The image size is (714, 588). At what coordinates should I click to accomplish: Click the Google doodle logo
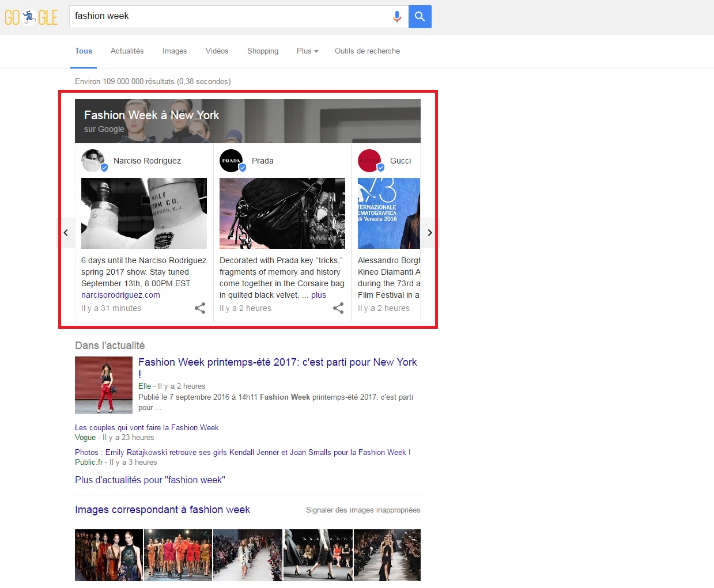[31, 17]
